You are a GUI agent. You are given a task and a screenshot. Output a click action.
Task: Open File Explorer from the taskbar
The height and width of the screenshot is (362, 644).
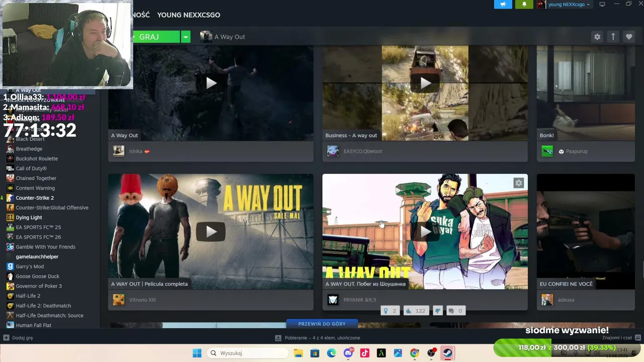coord(298,353)
